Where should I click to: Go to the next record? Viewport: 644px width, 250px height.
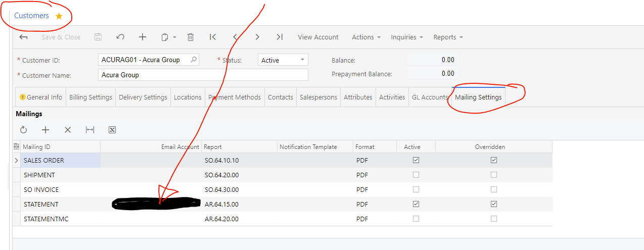point(257,37)
